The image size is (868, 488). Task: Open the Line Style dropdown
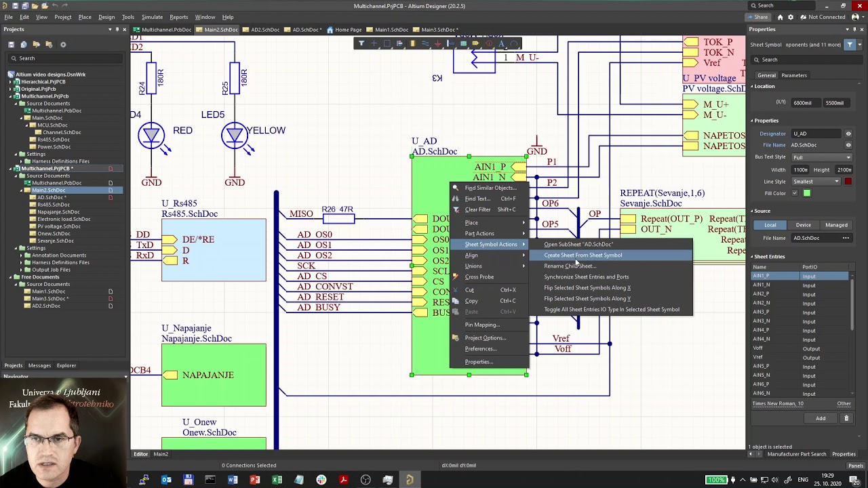816,182
